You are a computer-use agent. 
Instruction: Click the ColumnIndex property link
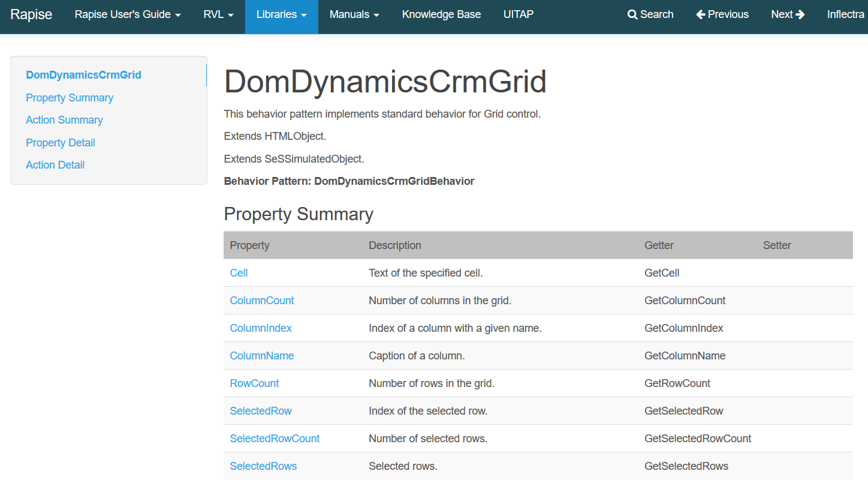tap(261, 328)
